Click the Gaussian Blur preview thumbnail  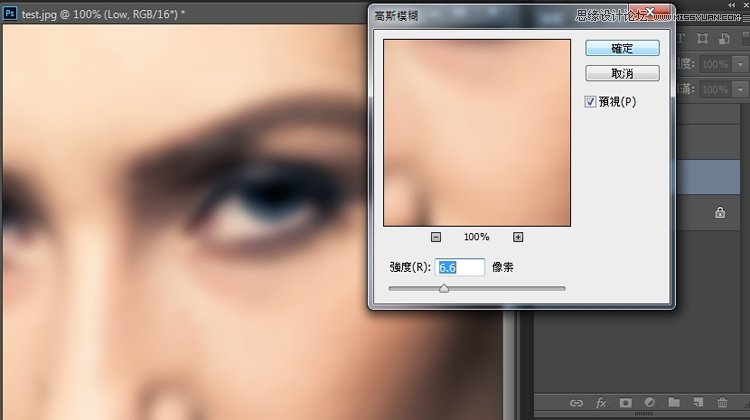(x=477, y=133)
